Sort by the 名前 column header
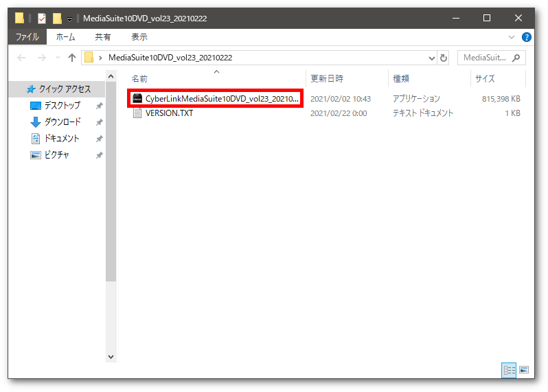The width and height of the screenshot is (548, 392). pos(139,79)
